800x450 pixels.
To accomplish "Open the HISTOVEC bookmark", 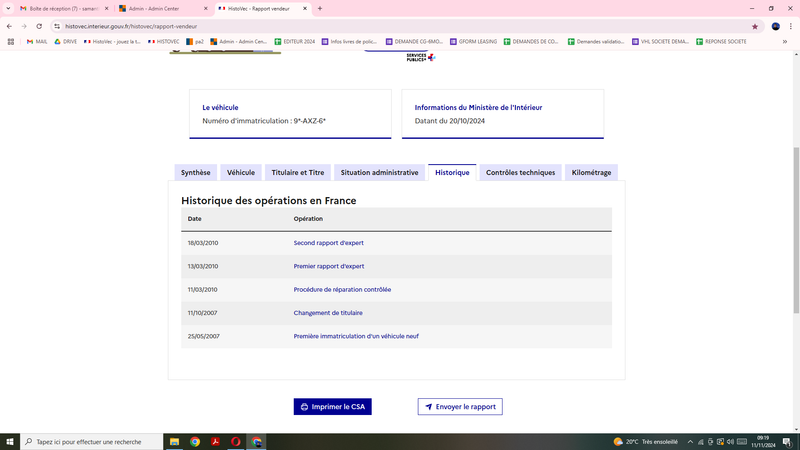I will (163, 42).
